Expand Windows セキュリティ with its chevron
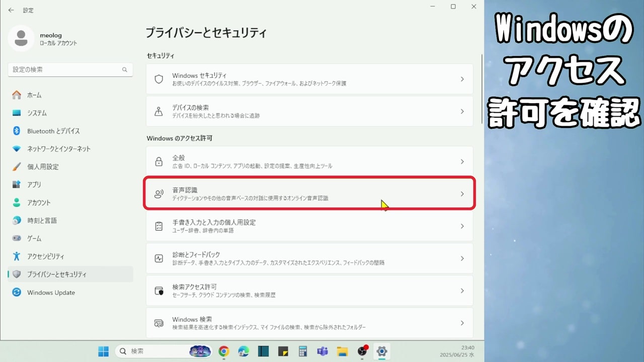This screenshot has height=362, width=644. click(462, 79)
